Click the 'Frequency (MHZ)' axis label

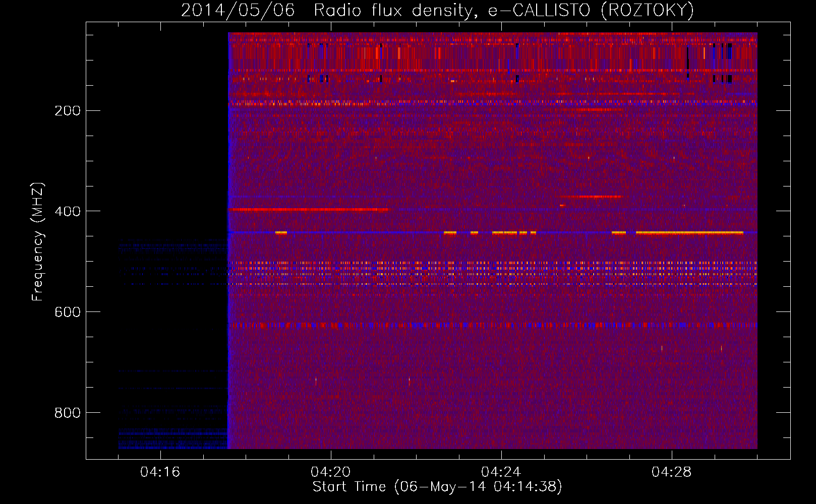[37, 241]
